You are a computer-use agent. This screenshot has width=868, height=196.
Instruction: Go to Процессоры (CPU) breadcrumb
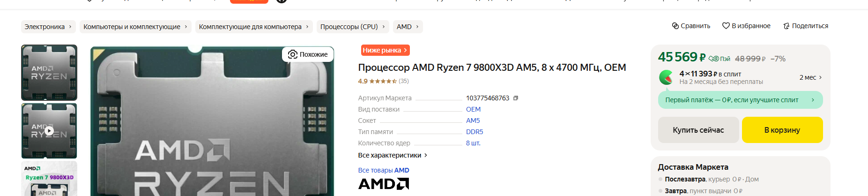352,27
